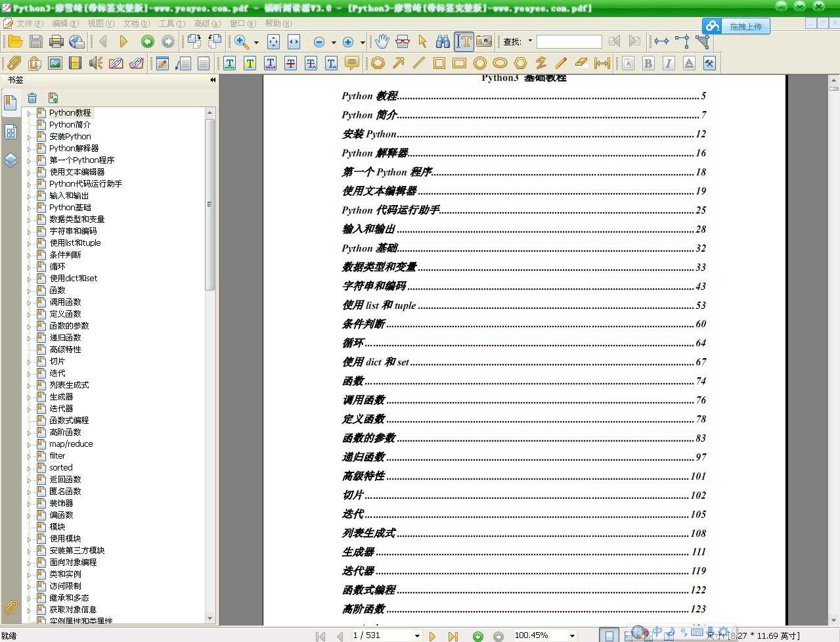This screenshot has height=642, width=840.
Task: Open page number dropdown in status bar
Action: click(x=417, y=635)
